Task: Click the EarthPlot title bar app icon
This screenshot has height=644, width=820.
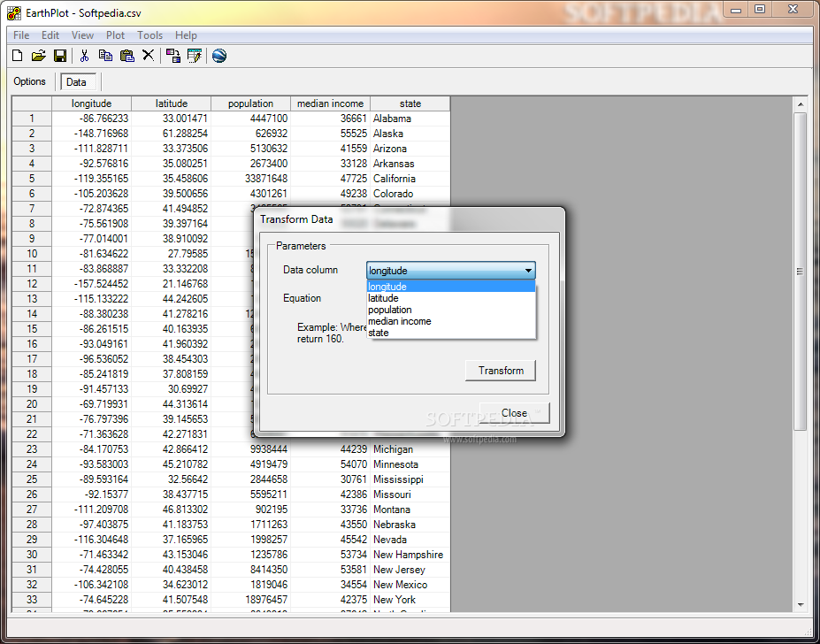Action: click(14, 13)
